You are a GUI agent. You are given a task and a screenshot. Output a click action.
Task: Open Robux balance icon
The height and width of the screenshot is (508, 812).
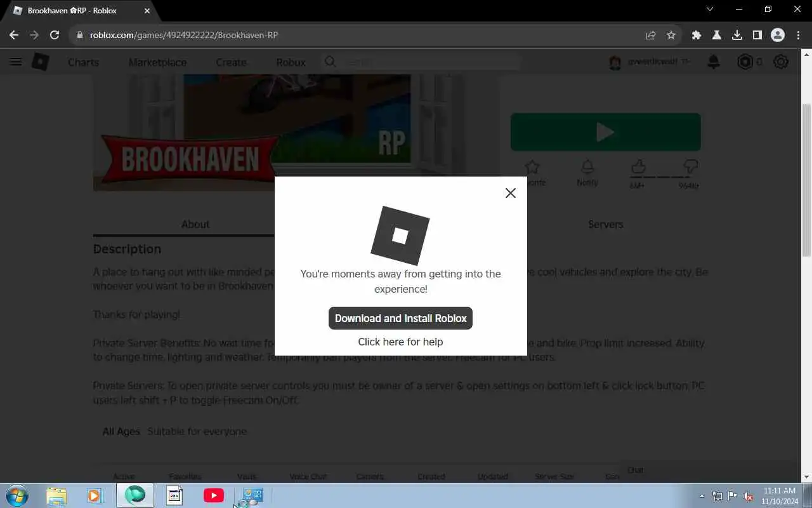coord(745,62)
